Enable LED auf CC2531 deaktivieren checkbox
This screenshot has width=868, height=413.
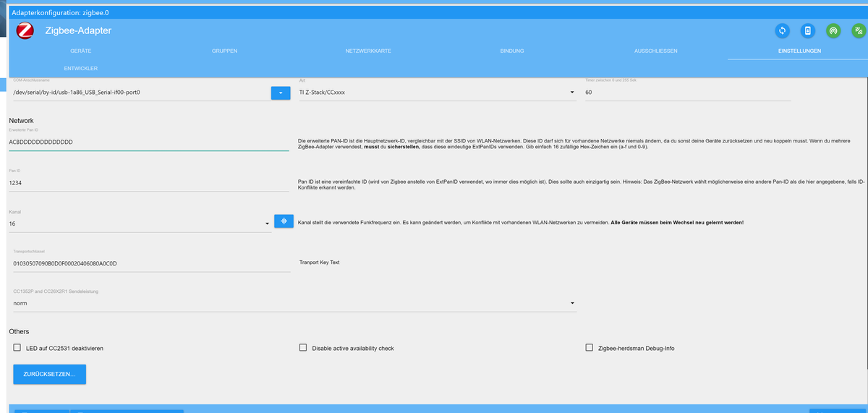17,348
